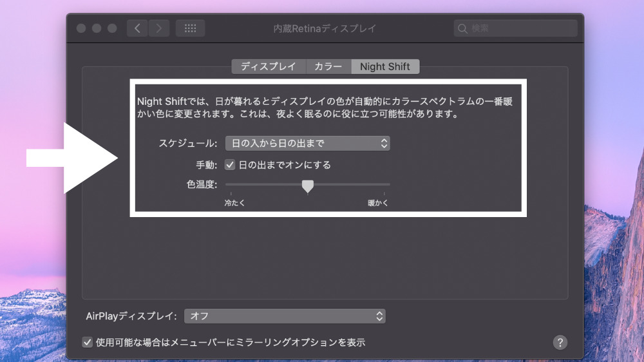The image size is (644, 362).
Task: Switch to the ディスプレイ tab
Action: click(x=269, y=66)
